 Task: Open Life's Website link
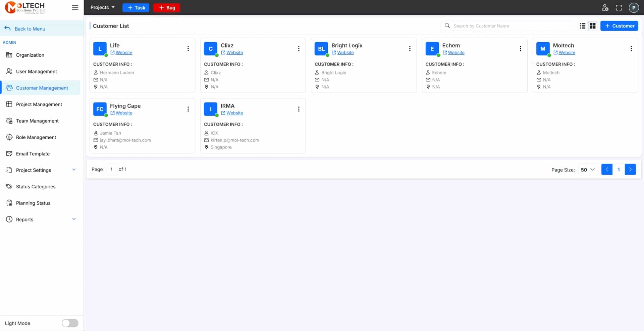pyautogui.click(x=121, y=53)
